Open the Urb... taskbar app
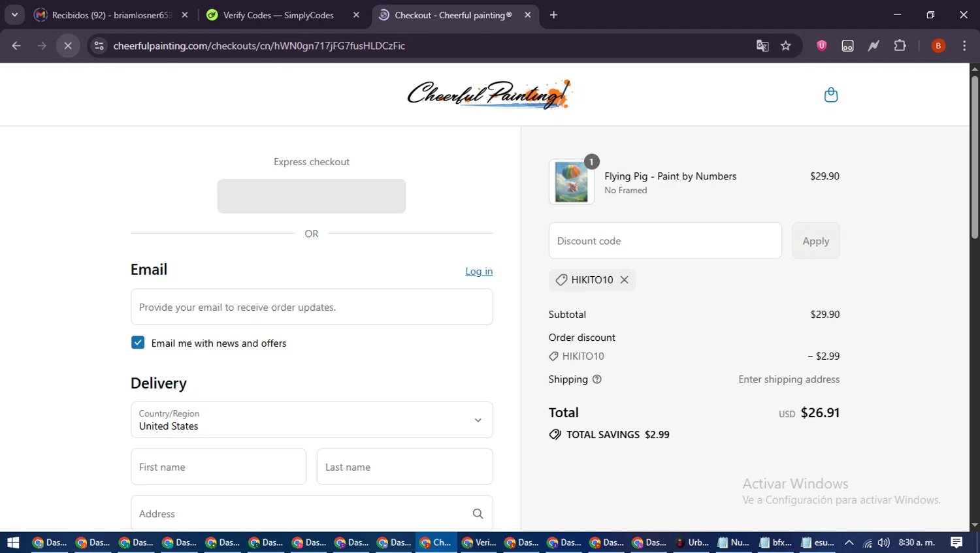The image size is (980, 553). [692, 543]
